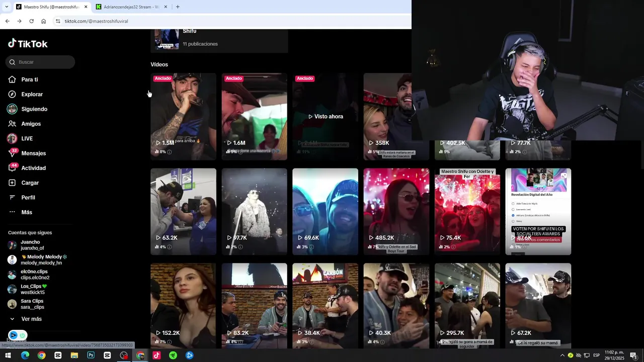Go forward in browser history

point(19,21)
